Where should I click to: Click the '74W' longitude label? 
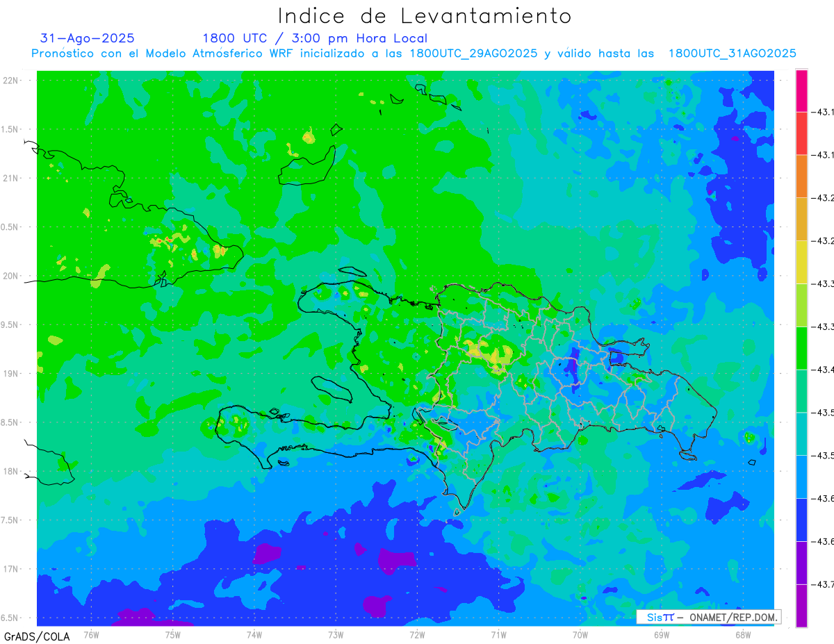click(254, 634)
